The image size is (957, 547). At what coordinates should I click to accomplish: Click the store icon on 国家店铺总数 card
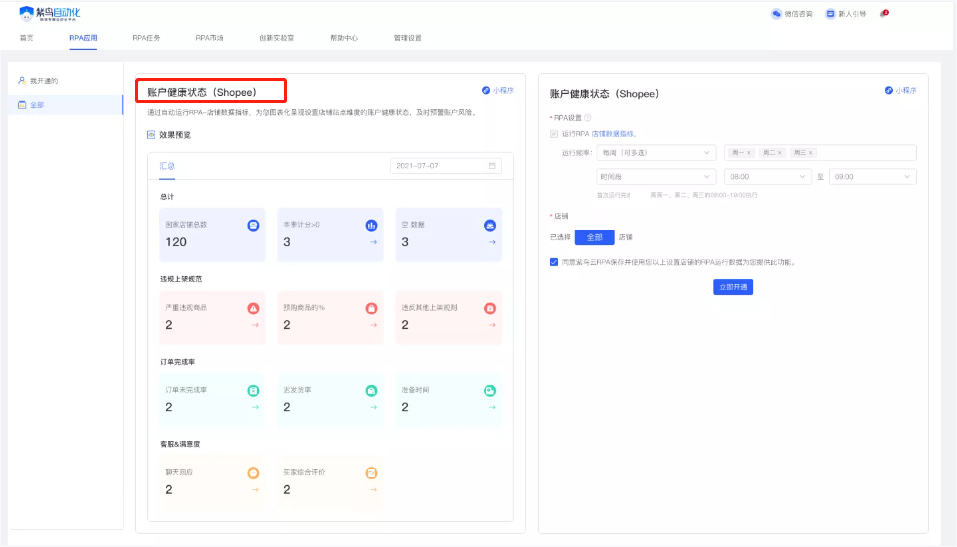coord(253,226)
